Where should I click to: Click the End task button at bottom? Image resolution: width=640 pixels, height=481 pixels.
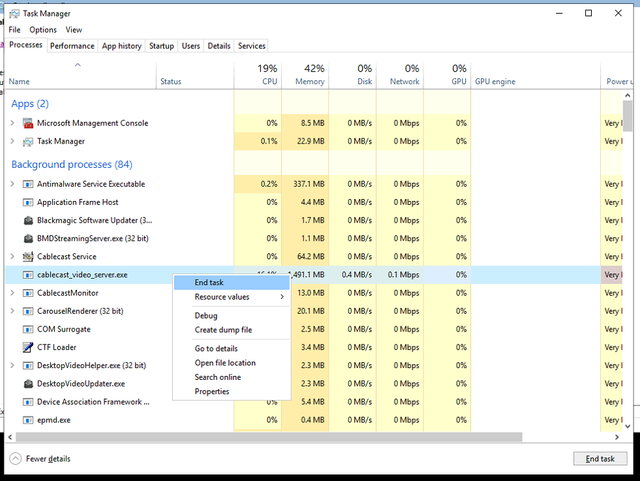(600, 459)
